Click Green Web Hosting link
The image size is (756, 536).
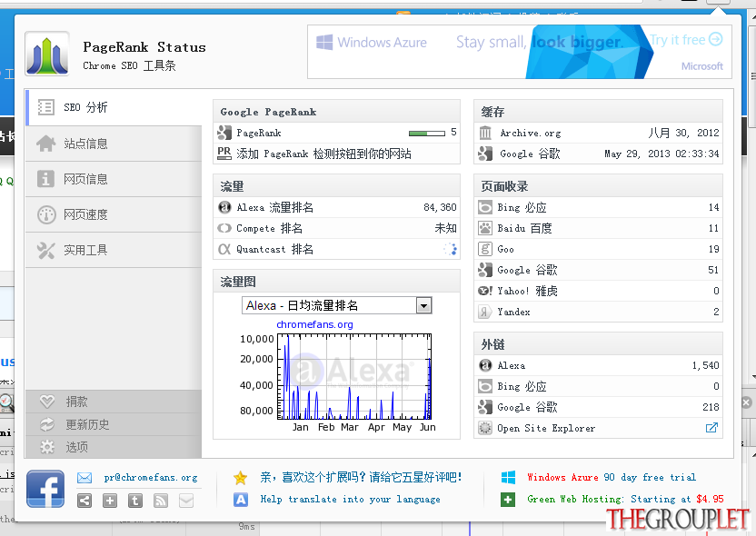[625, 500]
